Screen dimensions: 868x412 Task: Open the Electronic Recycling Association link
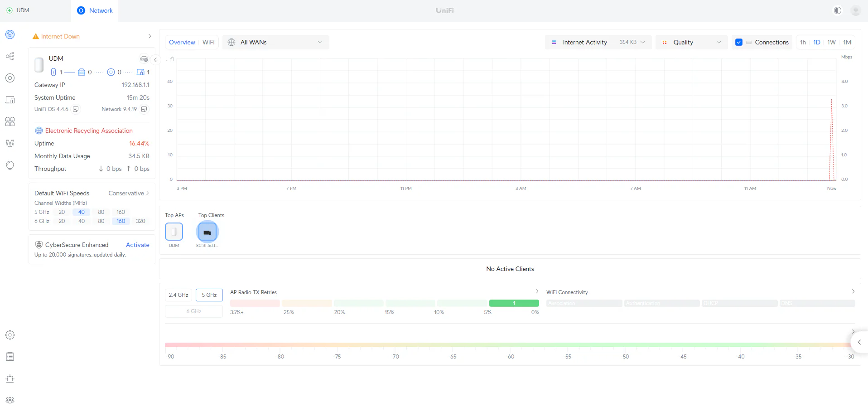coord(89,131)
